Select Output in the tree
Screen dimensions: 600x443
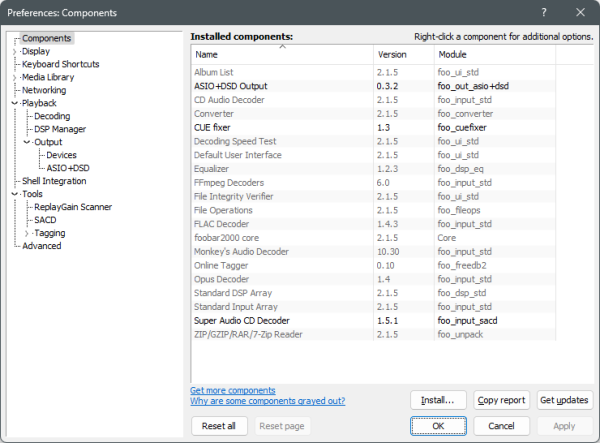(48, 142)
